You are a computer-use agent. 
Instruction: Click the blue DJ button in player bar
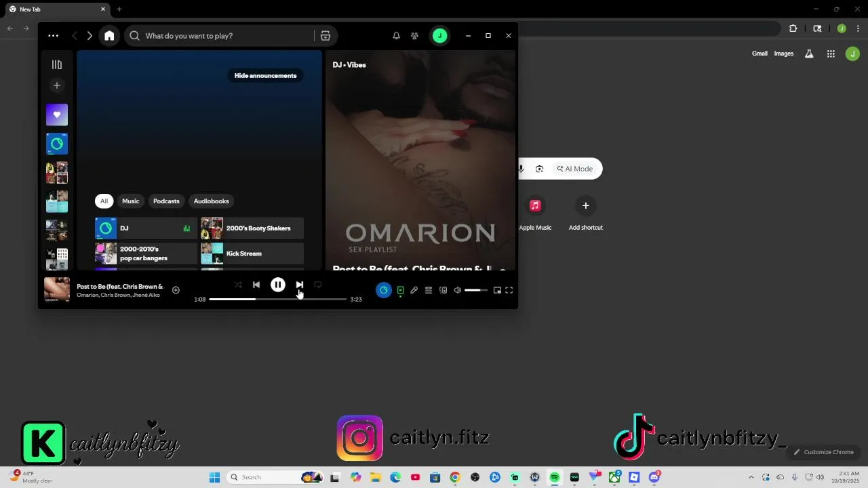[384, 290]
